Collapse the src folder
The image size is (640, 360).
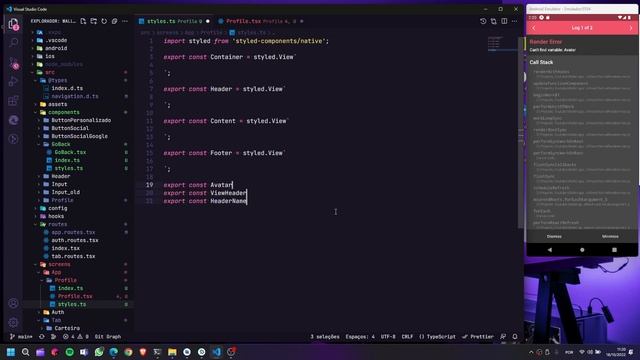point(50,72)
